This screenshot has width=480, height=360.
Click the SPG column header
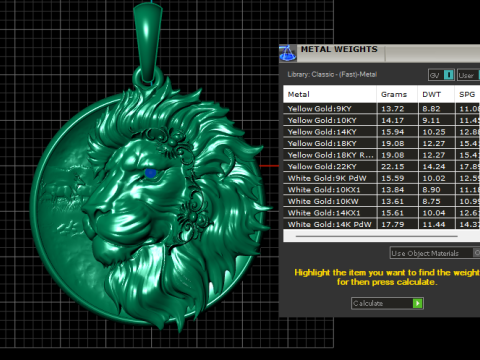(467, 94)
